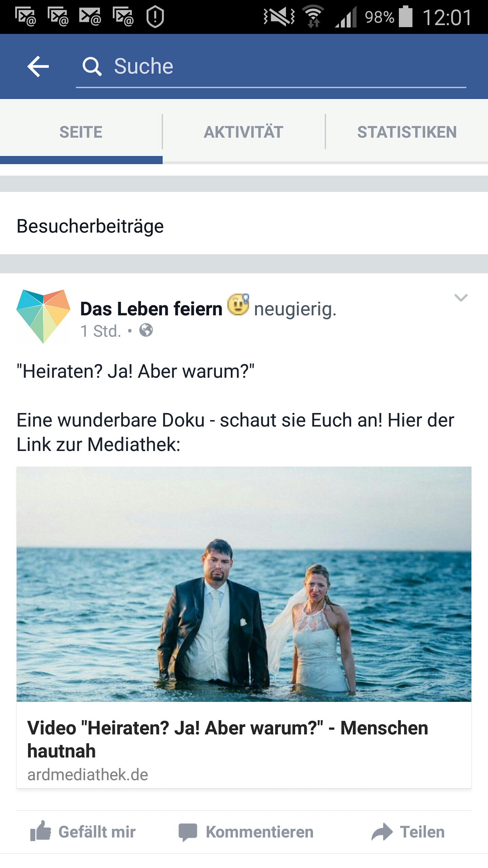Switch to the AKTIVITÄT tab
Viewport: 488px width, 868px height.
(x=244, y=132)
